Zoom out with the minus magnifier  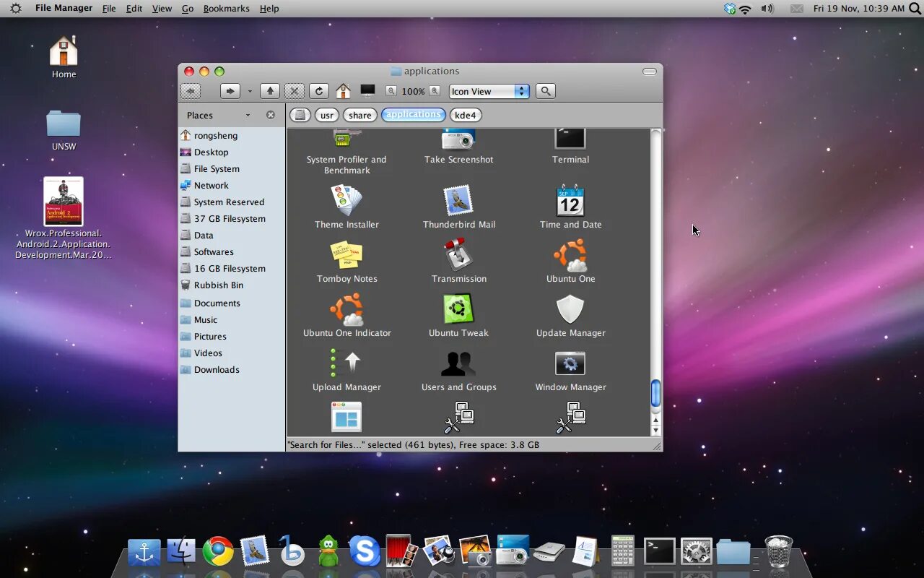pos(391,90)
